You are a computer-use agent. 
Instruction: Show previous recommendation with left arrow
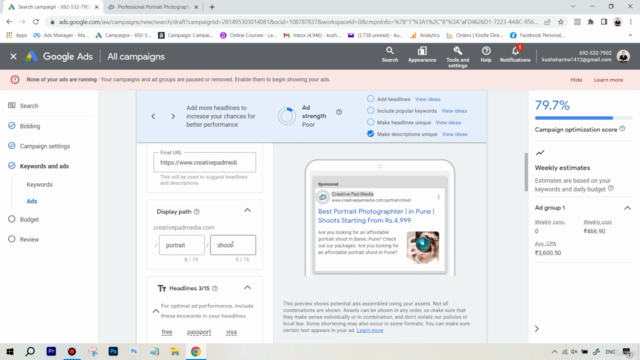tap(153, 116)
